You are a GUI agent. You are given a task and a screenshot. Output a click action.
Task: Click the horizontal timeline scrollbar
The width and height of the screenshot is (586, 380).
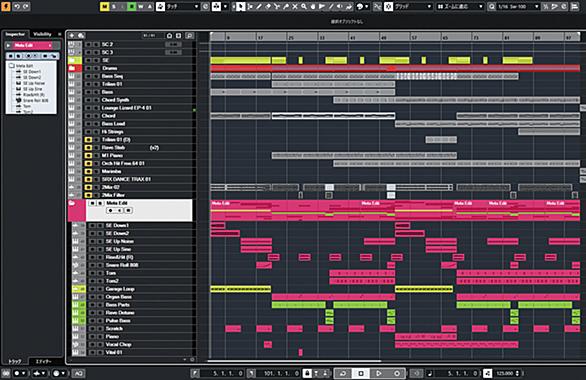click(294, 361)
